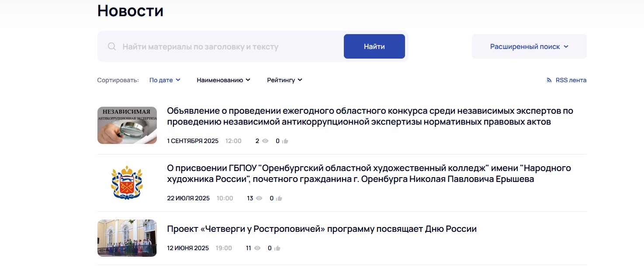
Task: Sort news by Рейтингу
Action: coord(284,80)
